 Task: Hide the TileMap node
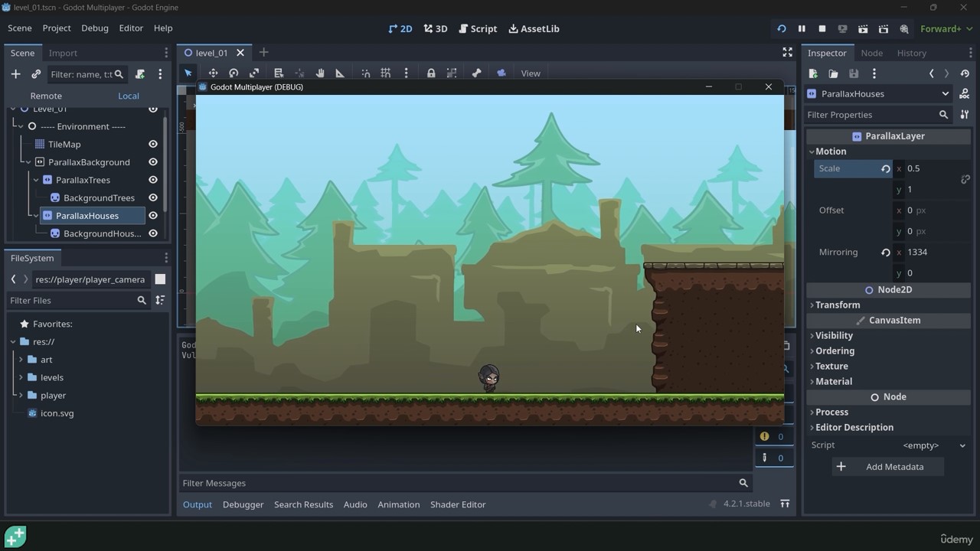point(153,144)
